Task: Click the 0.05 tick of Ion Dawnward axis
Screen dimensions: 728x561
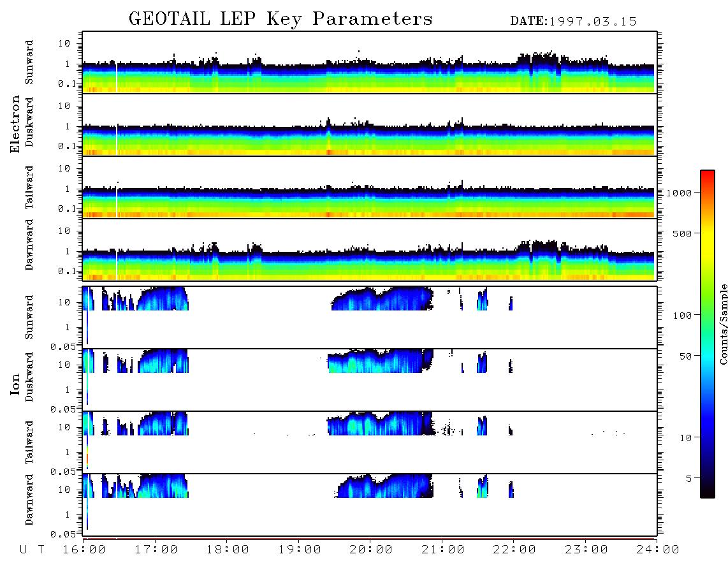Action: [x=64, y=534]
